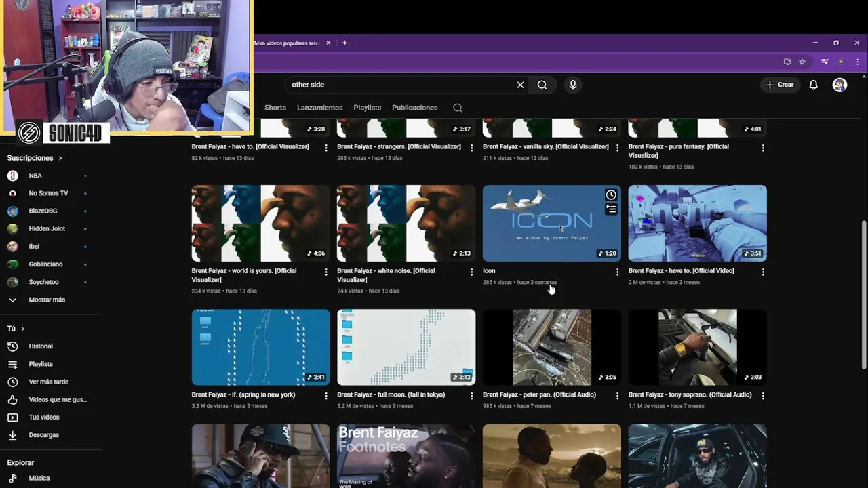Image resolution: width=868 pixels, height=488 pixels.
Task: Open the No Somos TV channel
Action: point(47,193)
